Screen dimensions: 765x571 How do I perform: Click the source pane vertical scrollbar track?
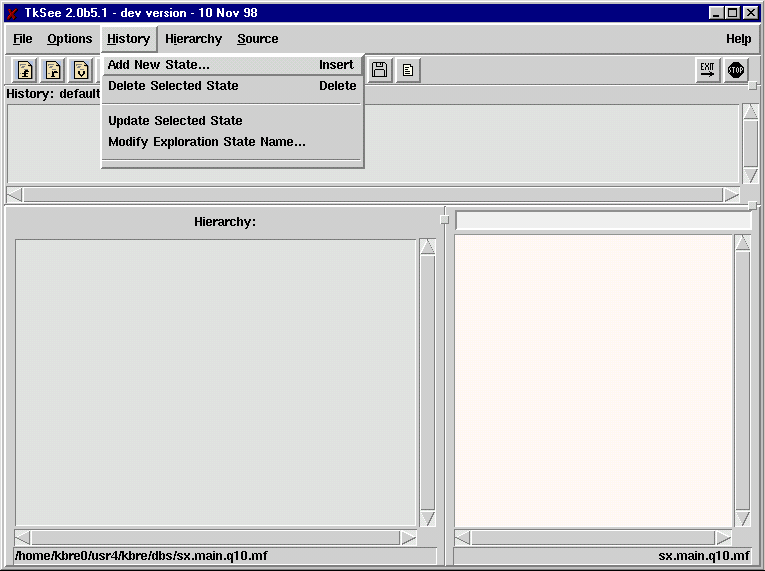(743, 381)
